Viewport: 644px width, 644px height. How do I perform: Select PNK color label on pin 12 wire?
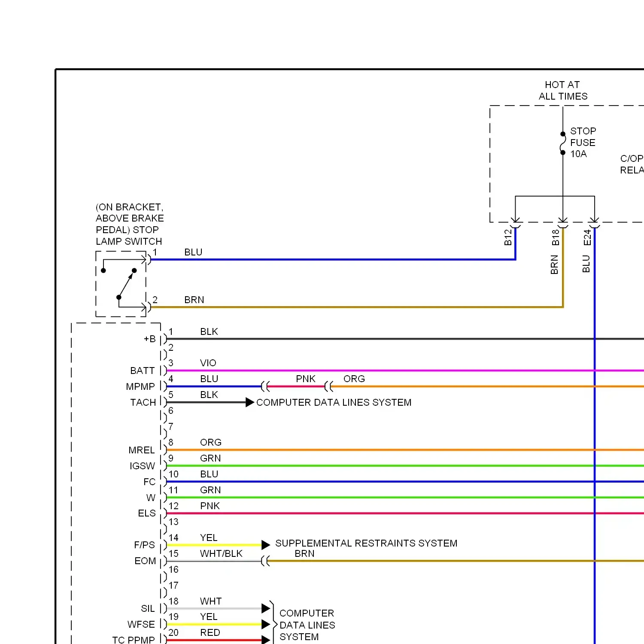point(210,506)
